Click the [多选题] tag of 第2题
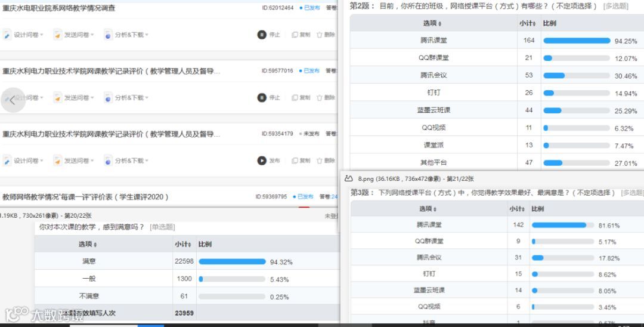Screen dimensions: 644x327 click(615, 6)
